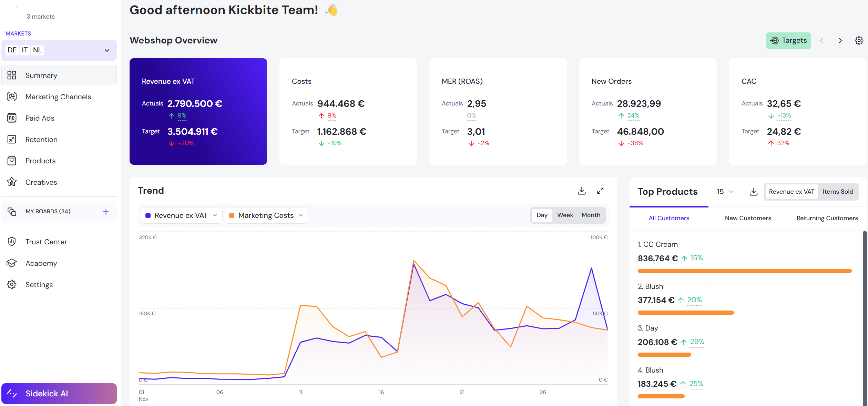Click the Targets button
Image resolution: width=868 pixels, height=406 pixels.
(788, 40)
